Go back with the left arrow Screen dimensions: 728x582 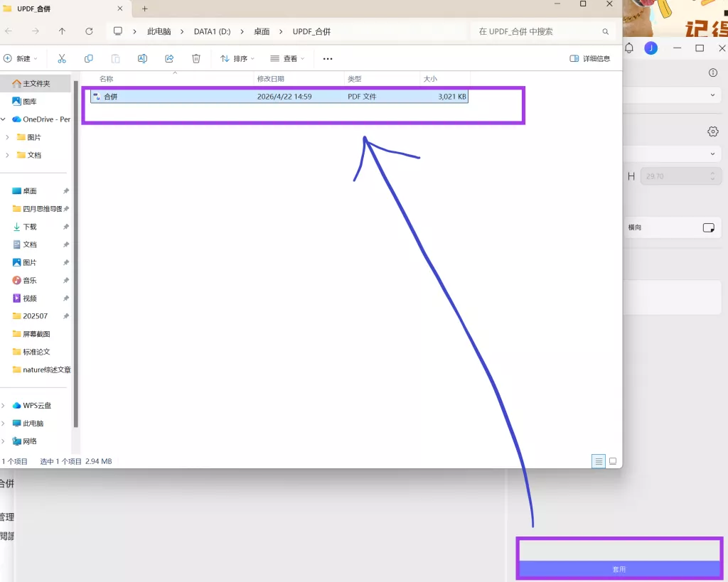click(x=9, y=31)
